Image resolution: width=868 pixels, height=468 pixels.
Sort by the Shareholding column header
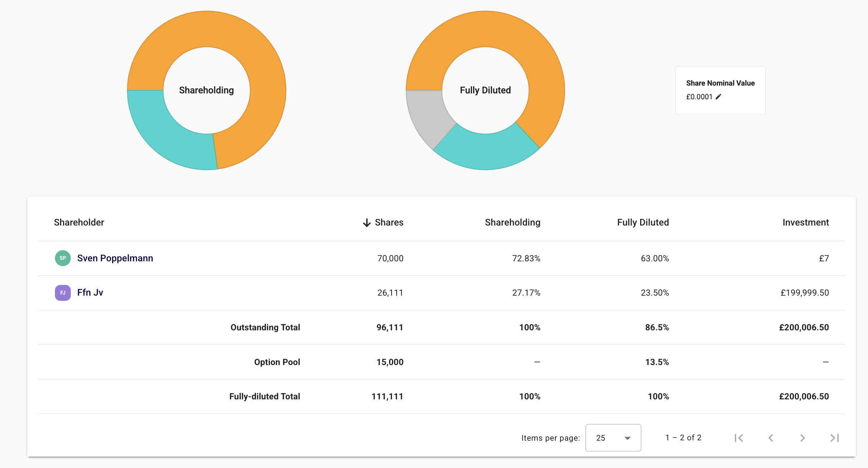[512, 222]
